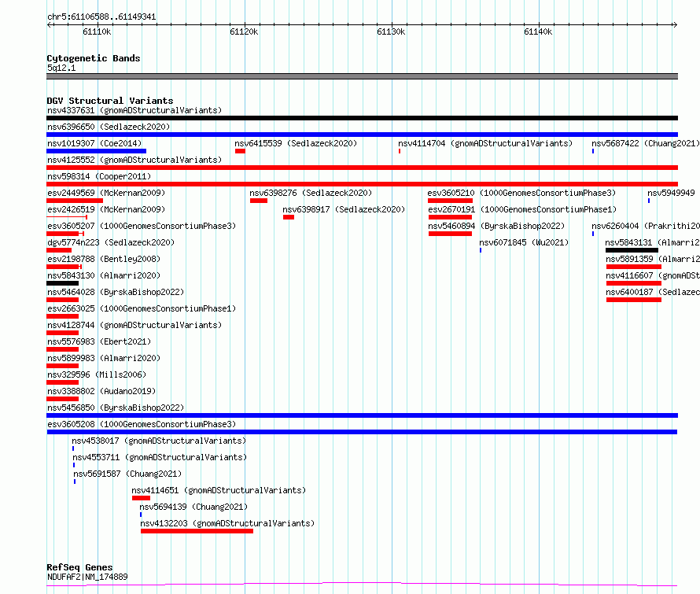
Task: Open nsv4116607 gnomAD variant on right
Action: (653, 275)
